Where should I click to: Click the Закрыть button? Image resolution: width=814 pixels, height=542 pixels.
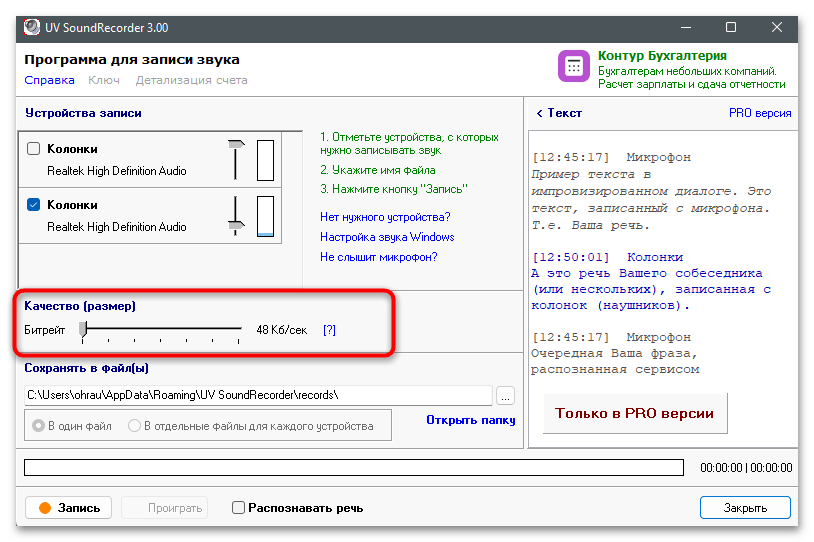745,508
